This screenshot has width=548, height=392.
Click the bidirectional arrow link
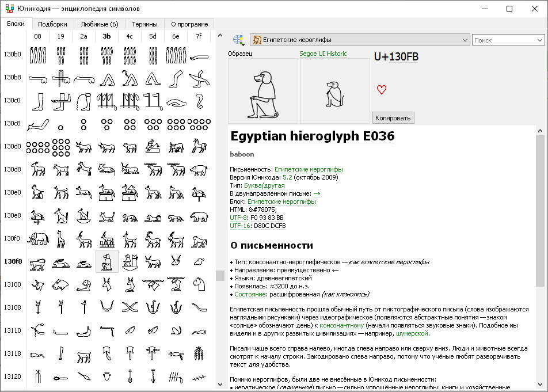click(317, 193)
